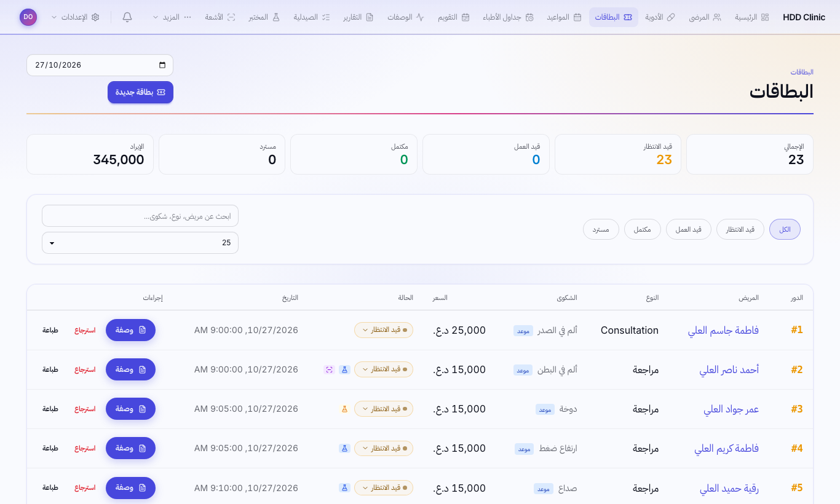Open the page size dropdown showing 25
840x504 pixels.
pyautogui.click(x=140, y=243)
